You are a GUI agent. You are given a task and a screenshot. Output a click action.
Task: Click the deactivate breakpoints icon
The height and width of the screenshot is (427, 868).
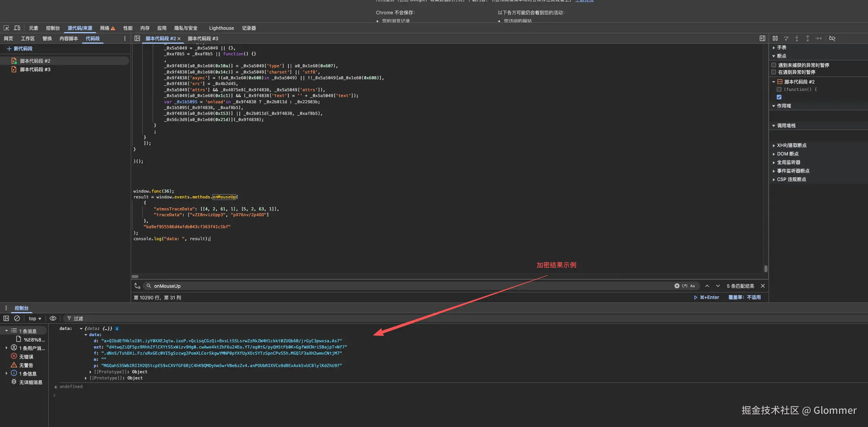coord(832,38)
